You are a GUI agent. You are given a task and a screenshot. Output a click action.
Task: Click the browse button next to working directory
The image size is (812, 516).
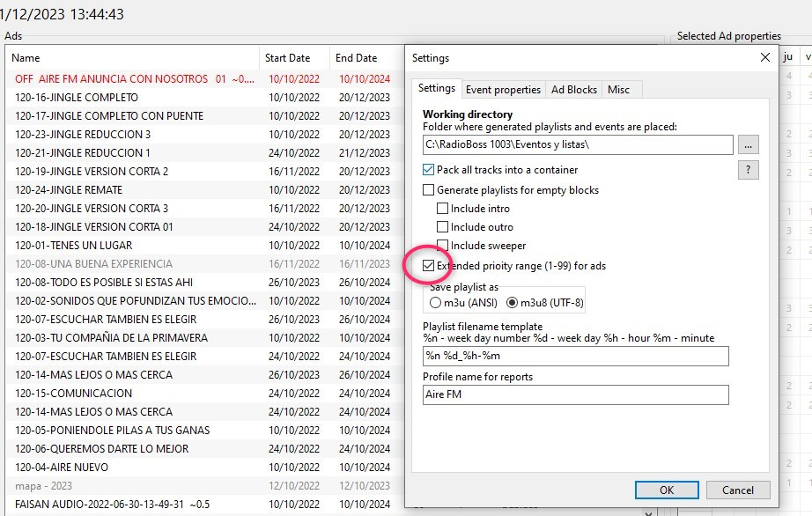tap(748, 144)
